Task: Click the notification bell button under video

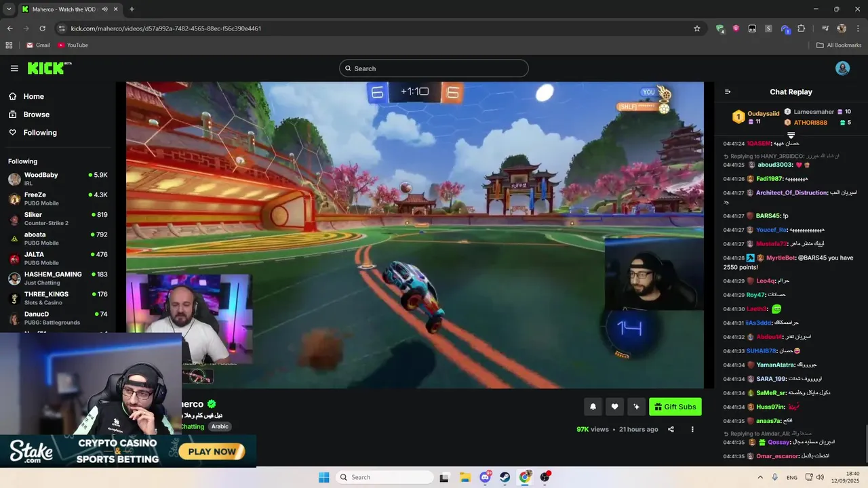Action: tap(593, 407)
